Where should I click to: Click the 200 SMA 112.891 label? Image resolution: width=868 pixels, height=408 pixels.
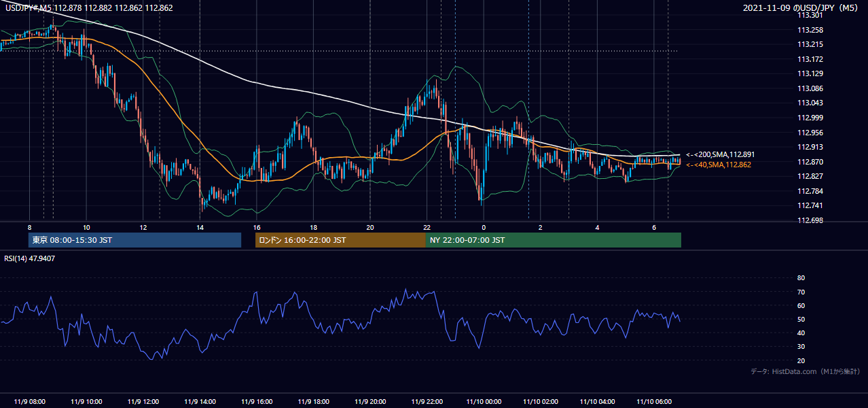pyautogui.click(x=720, y=155)
